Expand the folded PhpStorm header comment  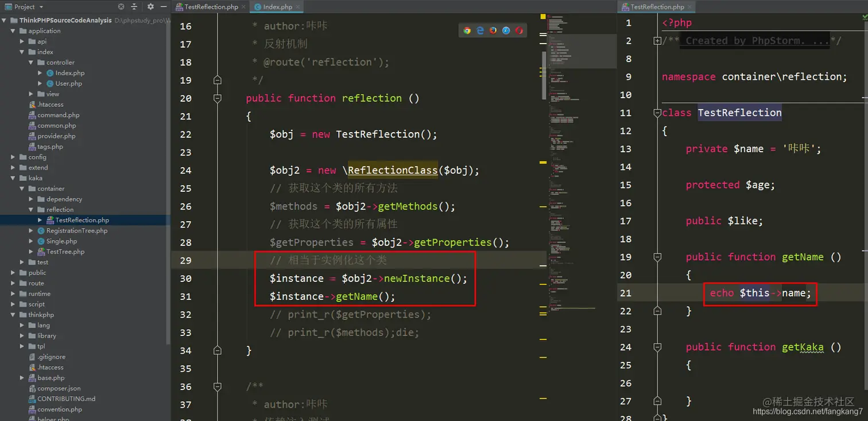click(x=657, y=41)
